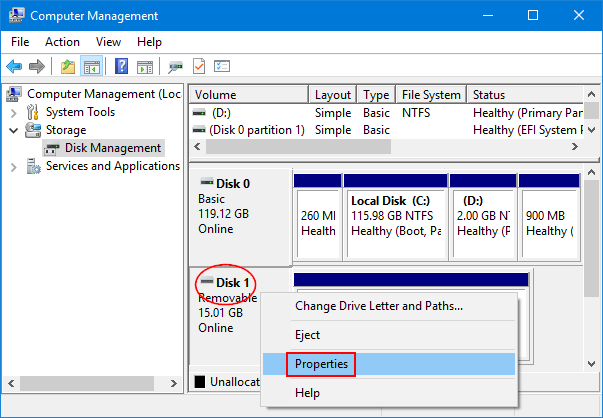Viewport: 603px width, 418px height.
Task: Open the Action menu
Action: [x=62, y=42]
